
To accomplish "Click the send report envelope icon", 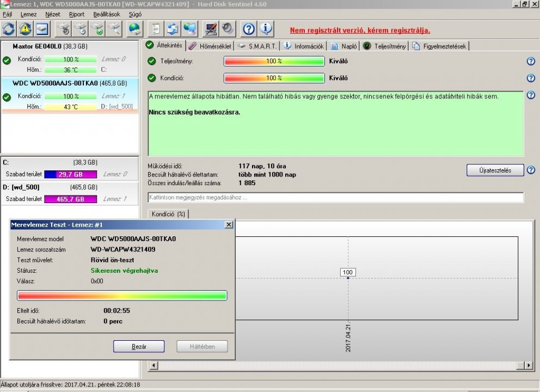I will pos(173,29).
